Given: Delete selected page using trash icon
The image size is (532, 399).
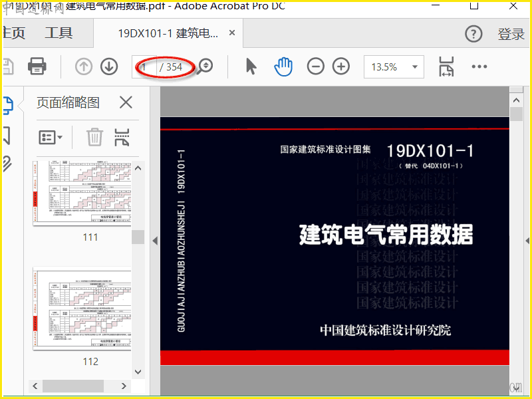Looking at the screenshot, I should coord(94,137).
